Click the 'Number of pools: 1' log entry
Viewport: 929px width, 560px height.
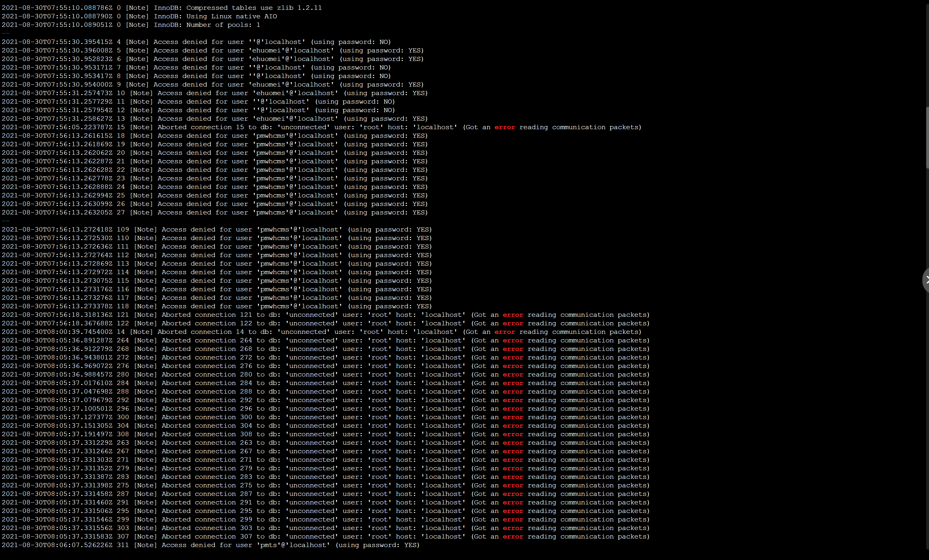tap(131, 25)
